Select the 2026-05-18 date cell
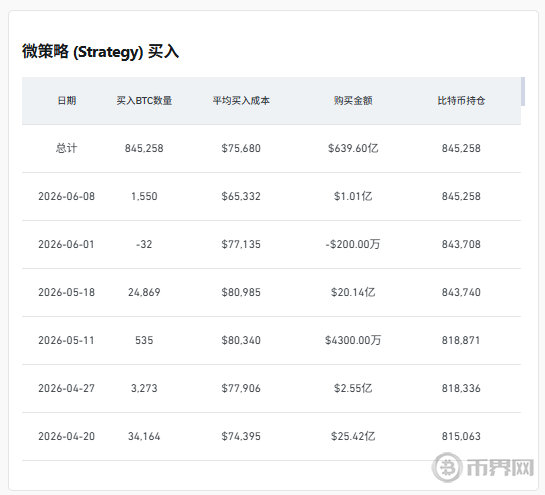This screenshot has width=545, height=495. (x=66, y=292)
